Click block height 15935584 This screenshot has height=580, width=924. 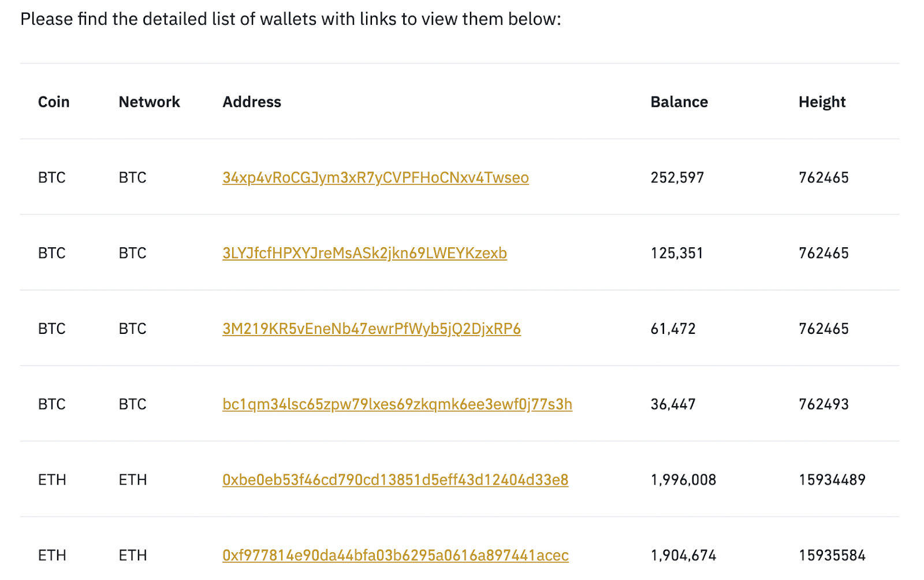[832, 556]
